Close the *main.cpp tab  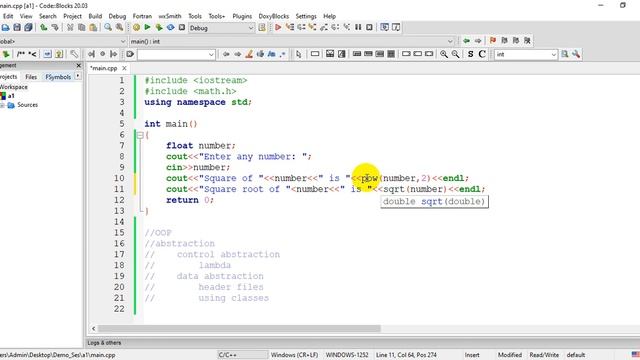[x=124, y=68]
